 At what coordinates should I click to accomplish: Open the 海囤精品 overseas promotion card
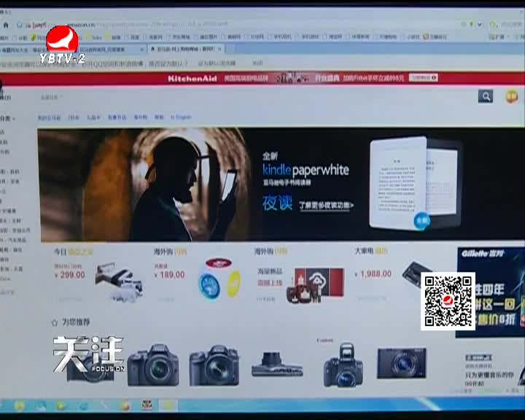300,276
